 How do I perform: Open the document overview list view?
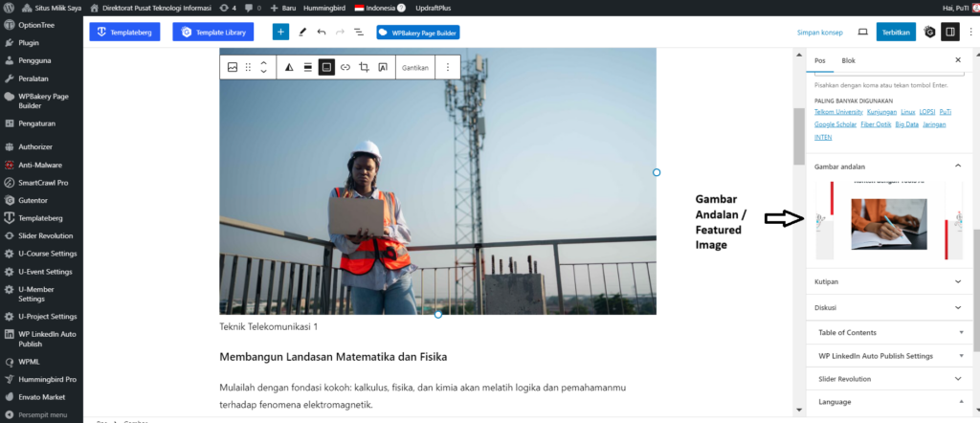359,32
